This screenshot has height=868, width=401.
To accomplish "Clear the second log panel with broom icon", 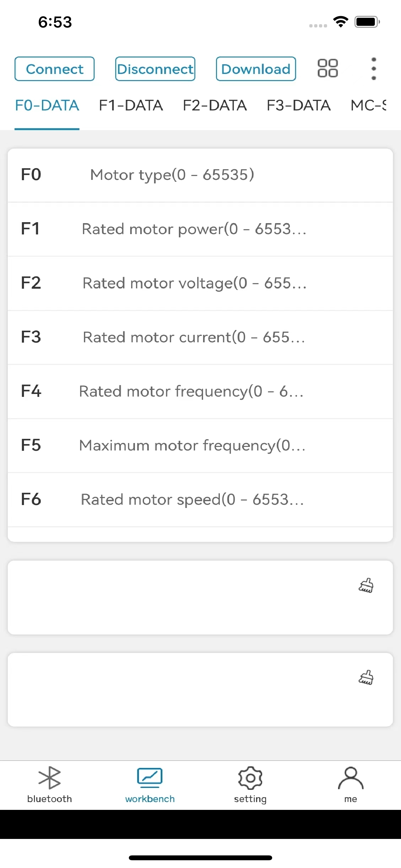I will (x=365, y=677).
